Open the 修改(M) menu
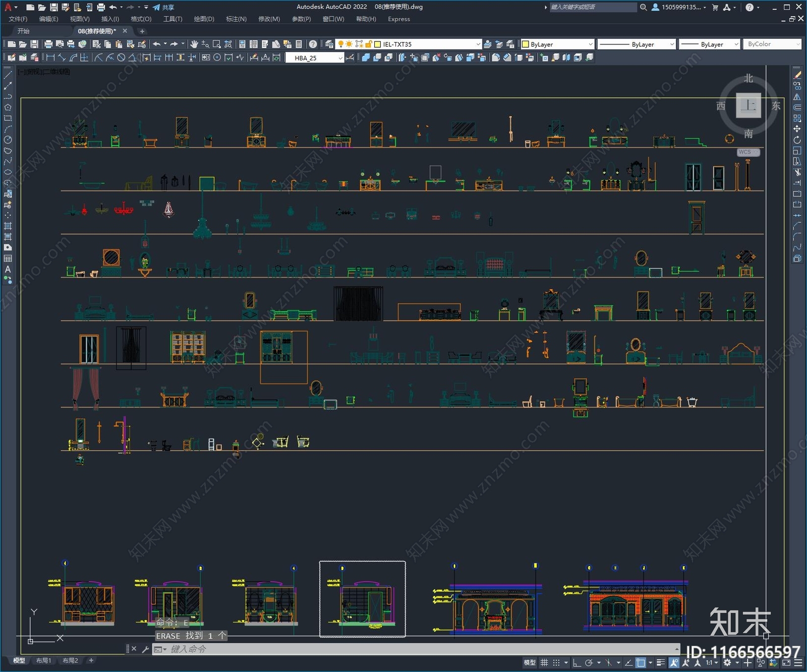807x672 pixels. [269, 19]
